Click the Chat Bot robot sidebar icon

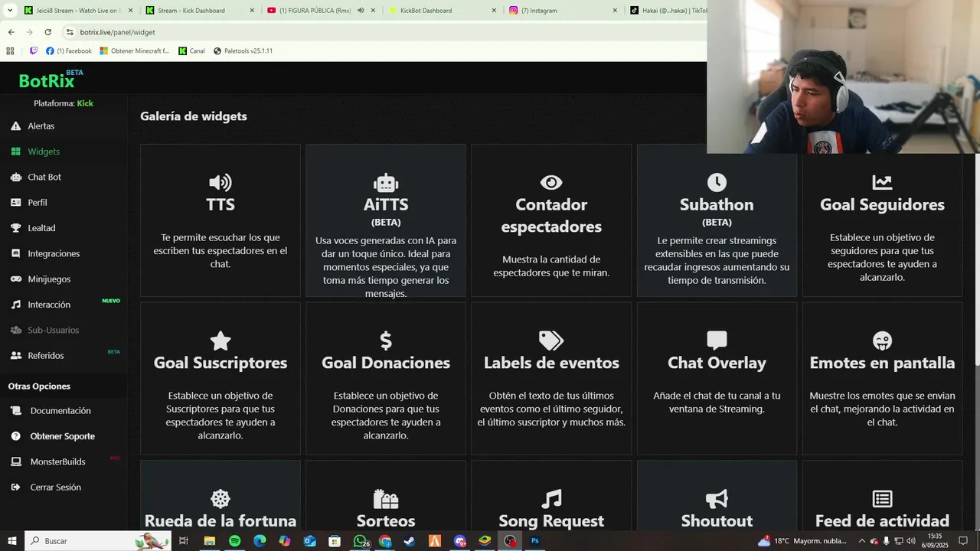(x=15, y=177)
